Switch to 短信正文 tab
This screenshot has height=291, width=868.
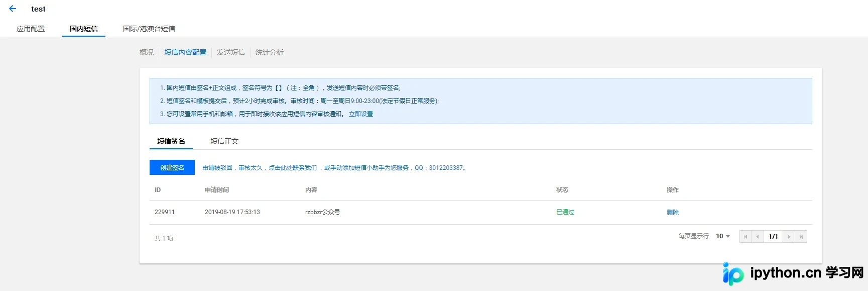(224, 141)
